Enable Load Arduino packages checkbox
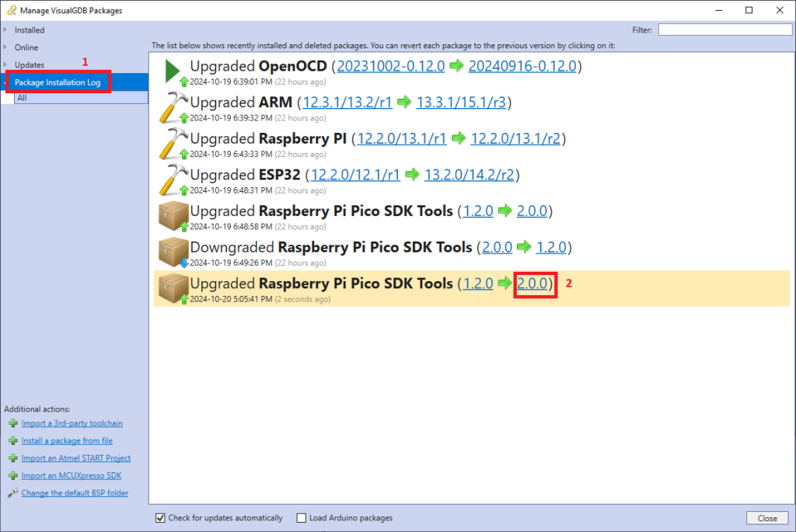The height and width of the screenshot is (532, 796). coord(302,518)
